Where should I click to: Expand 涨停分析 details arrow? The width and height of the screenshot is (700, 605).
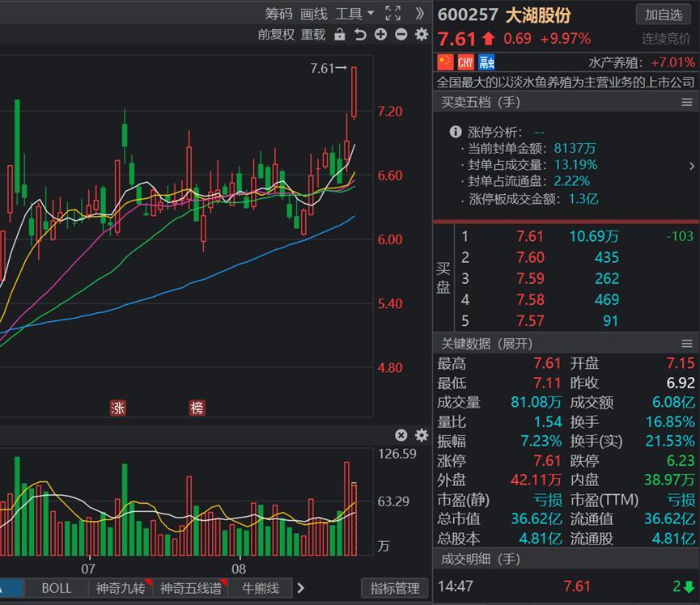pos(692,166)
